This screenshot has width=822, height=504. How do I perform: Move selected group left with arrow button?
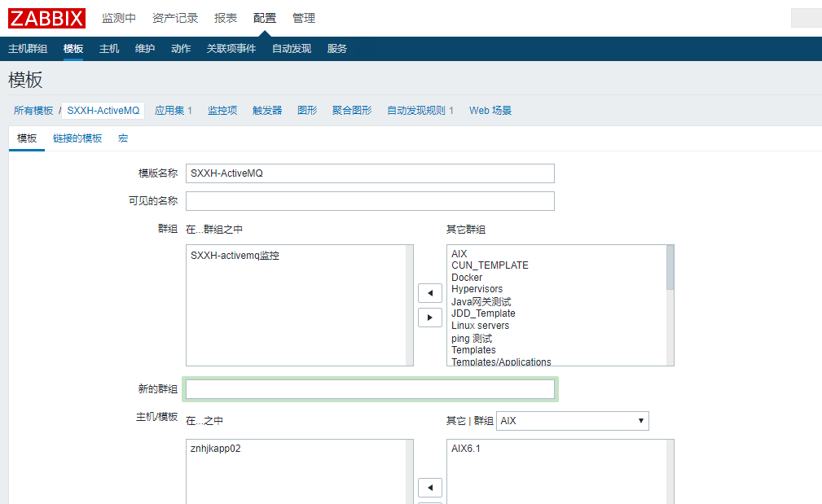(429, 291)
